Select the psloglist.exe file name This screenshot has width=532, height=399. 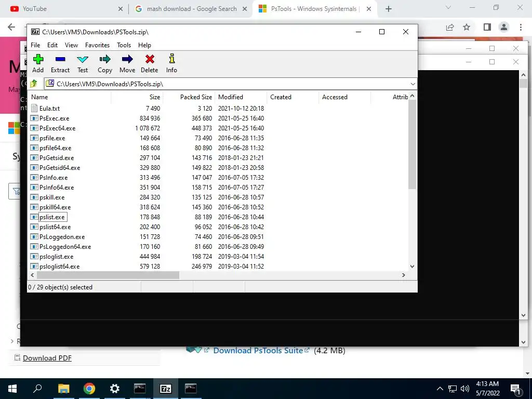[56, 257]
